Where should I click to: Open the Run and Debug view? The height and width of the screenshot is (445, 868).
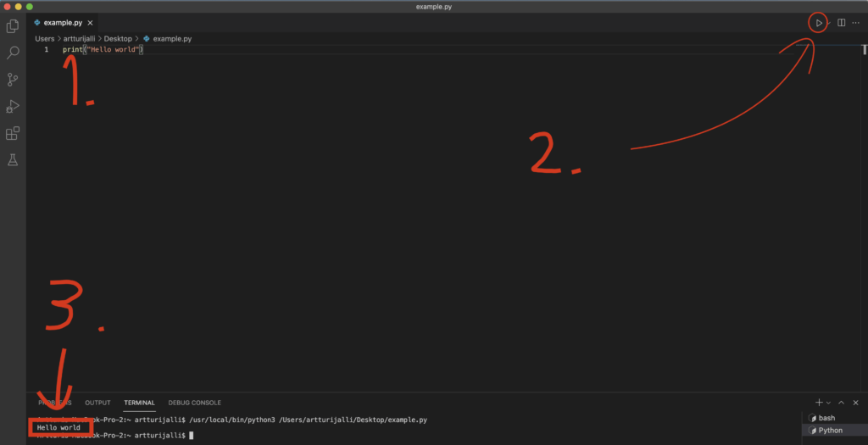click(x=12, y=106)
